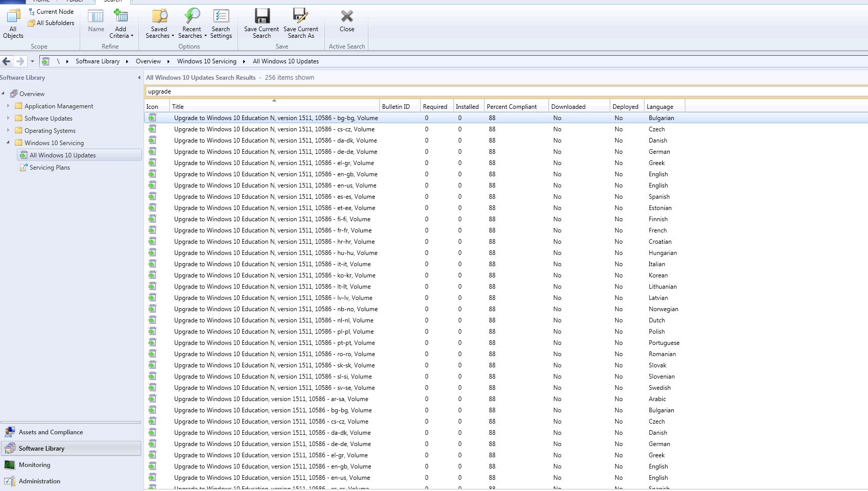Click update icon for Education N de-de row

tap(152, 151)
